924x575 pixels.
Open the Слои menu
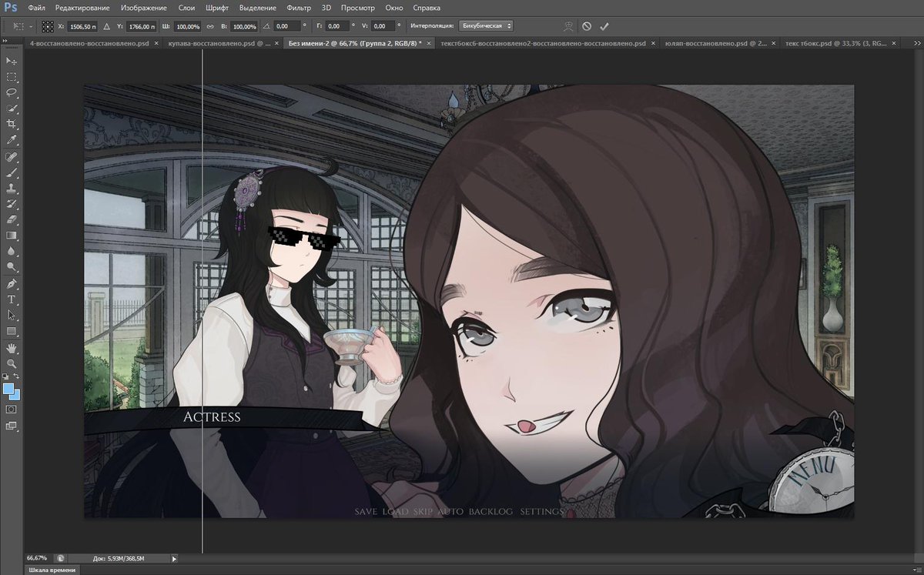coord(186,8)
